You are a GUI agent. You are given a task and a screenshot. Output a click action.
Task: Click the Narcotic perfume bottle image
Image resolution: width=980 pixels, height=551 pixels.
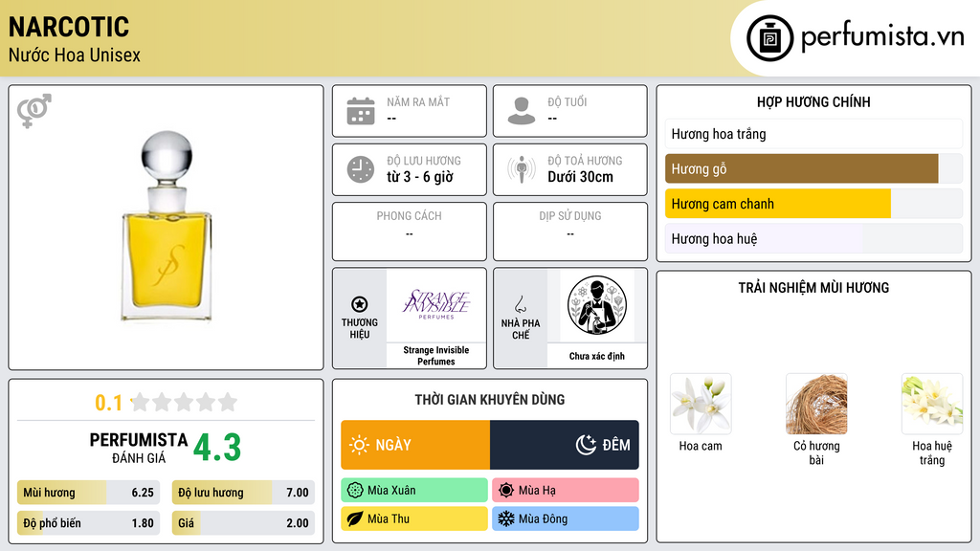tap(167, 226)
